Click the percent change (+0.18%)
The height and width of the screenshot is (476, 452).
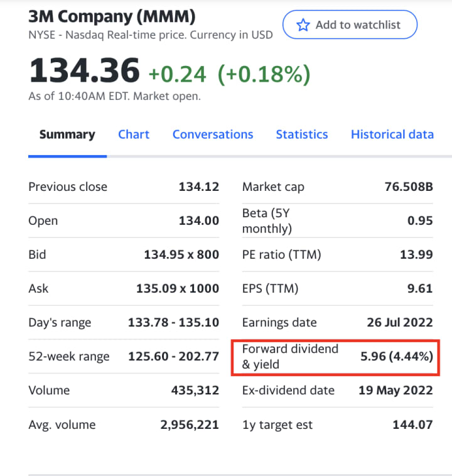tap(264, 74)
